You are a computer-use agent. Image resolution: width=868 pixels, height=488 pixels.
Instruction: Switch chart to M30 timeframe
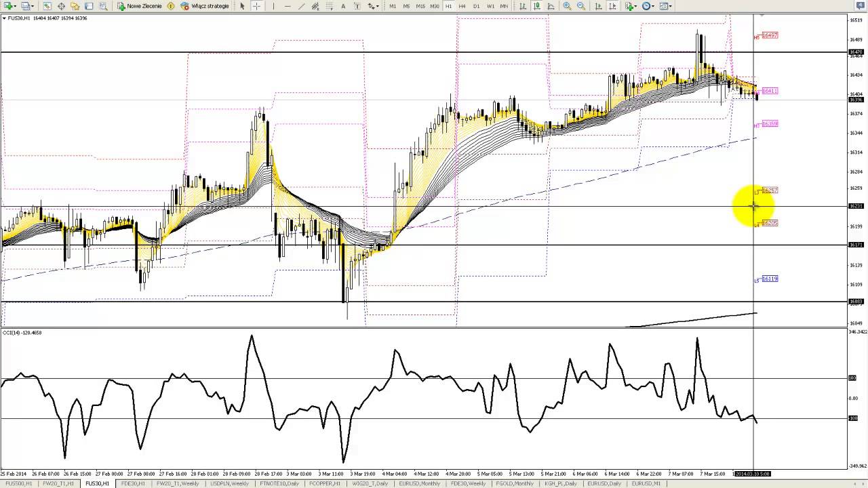pyautogui.click(x=435, y=6)
